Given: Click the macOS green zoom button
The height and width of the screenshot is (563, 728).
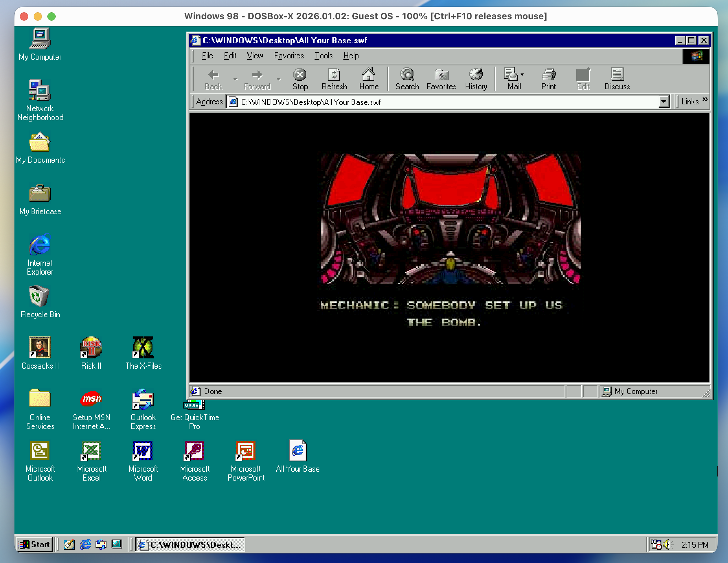Looking at the screenshot, I should (52, 16).
